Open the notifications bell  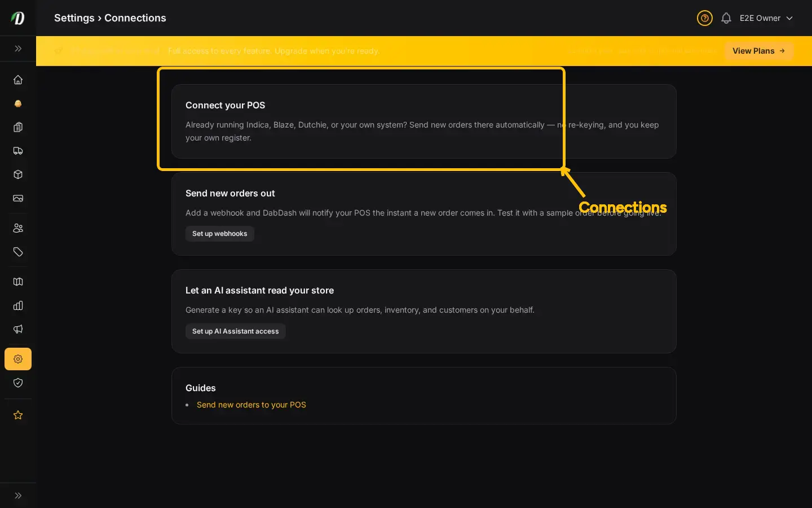pos(726,18)
